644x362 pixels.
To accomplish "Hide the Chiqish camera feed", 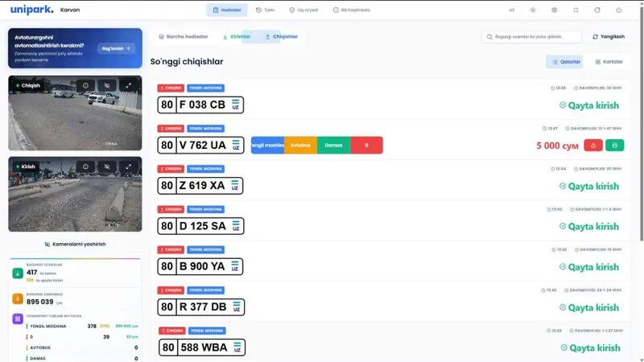I will click(107, 85).
